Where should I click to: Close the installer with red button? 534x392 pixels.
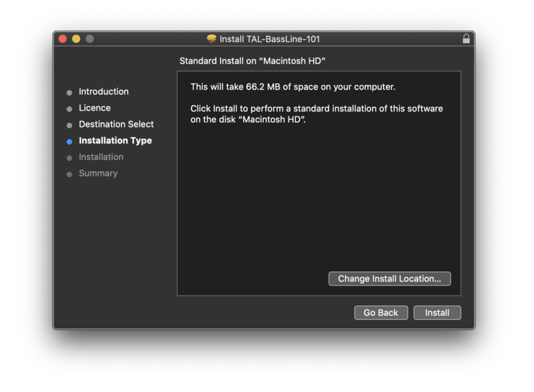pos(63,39)
